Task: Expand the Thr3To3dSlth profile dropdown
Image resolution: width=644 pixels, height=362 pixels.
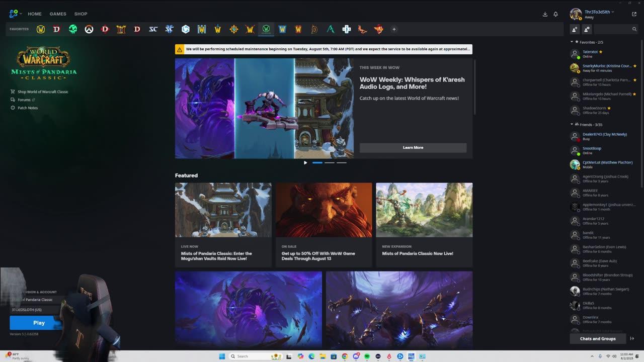Action: click(599, 12)
